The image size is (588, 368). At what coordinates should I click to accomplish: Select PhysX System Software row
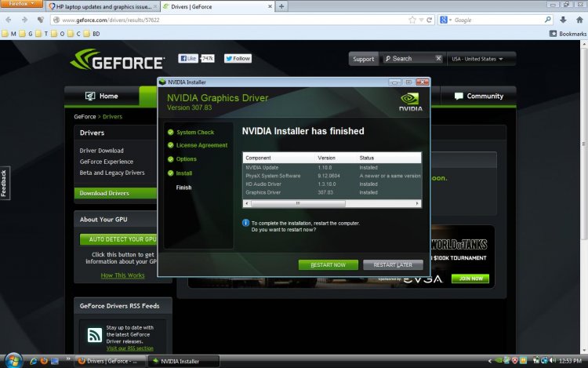coord(332,176)
